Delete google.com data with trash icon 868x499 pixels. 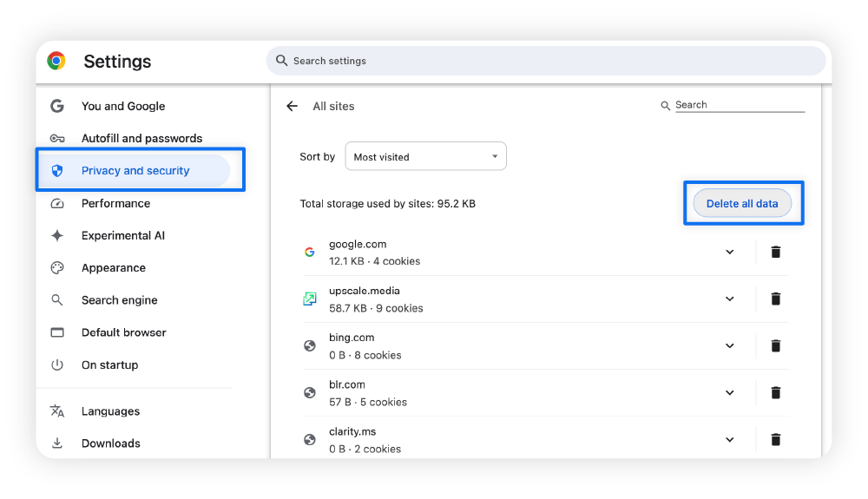(775, 253)
